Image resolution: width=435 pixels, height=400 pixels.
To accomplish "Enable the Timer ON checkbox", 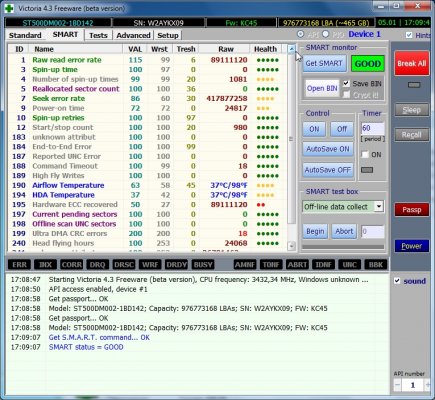I will (365, 155).
